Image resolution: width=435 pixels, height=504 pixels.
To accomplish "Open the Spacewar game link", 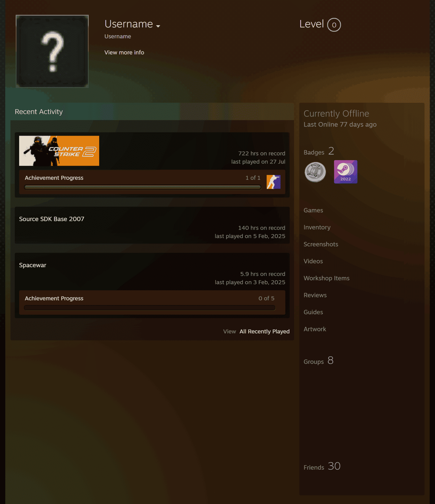I will [x=33, y=265].
